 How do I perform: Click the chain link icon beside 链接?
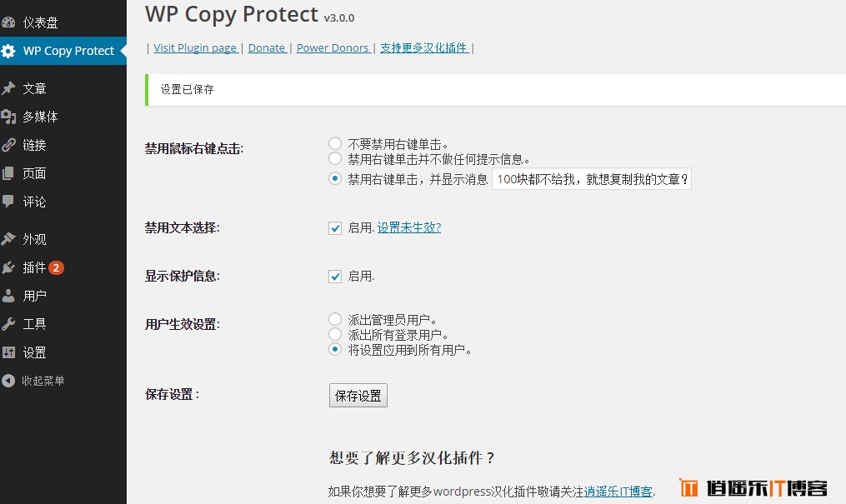pos(8,144)
